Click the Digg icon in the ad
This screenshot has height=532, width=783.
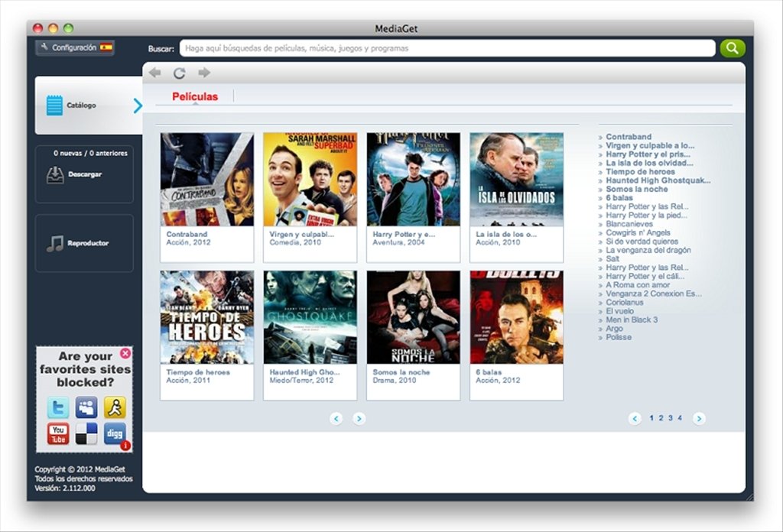[115, 433]
